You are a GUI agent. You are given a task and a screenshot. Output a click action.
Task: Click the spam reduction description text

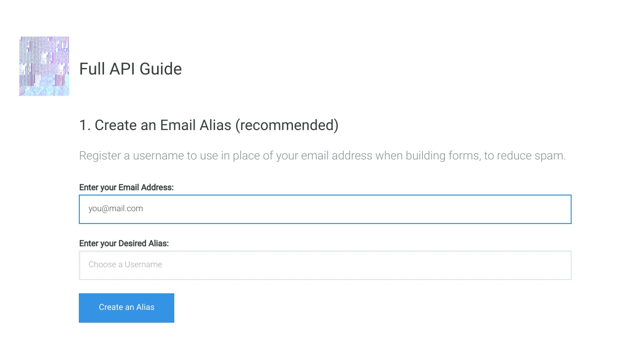click(322, 155)
